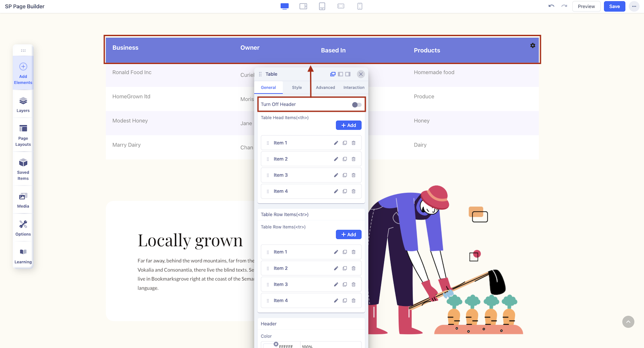644x348 pixels.
Task: Click the 'Modest Honey' table cell
Action: (x=130, y=121)
